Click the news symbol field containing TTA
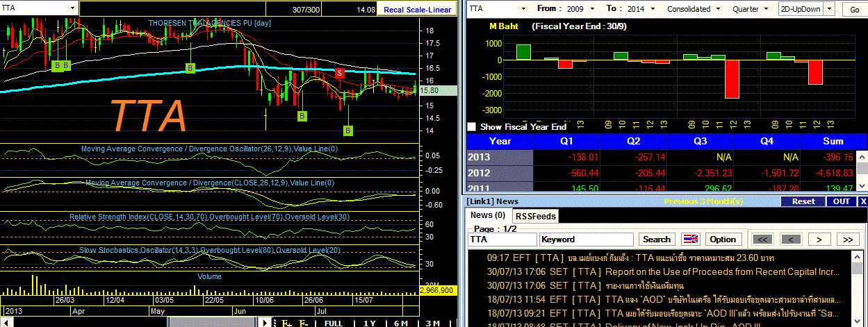Image resolution: width=868 pixels, height=327 pixels. click(502, 239)
